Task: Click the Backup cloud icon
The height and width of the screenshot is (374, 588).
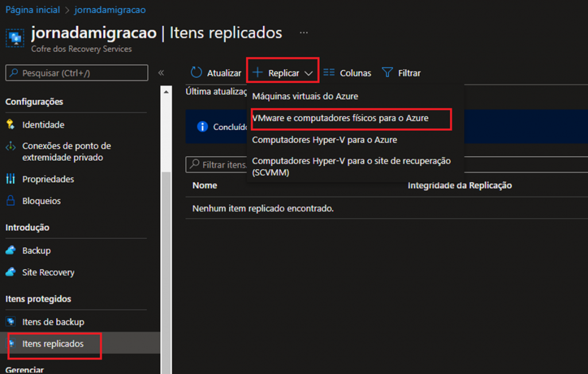Action: coord(10,250)
